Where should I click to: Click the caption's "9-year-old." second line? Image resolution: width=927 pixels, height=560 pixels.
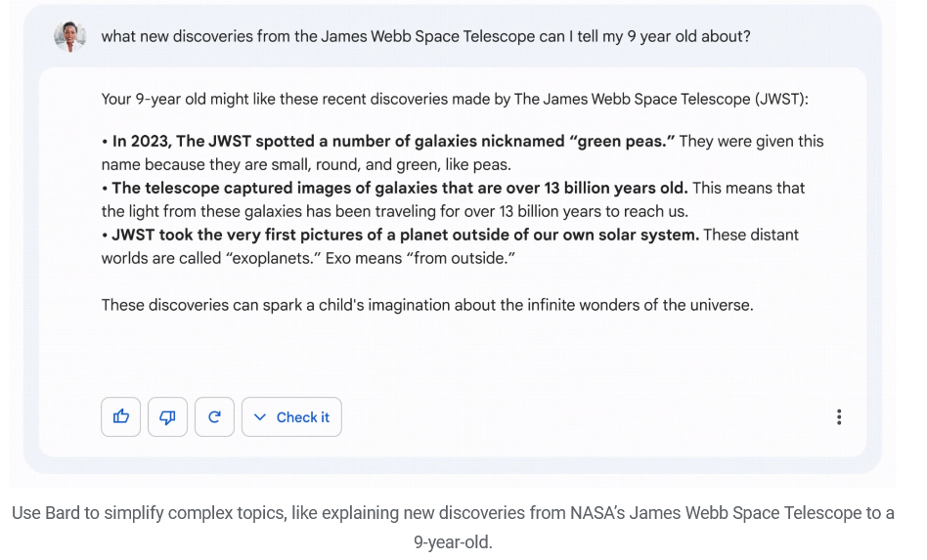(453, 541)
